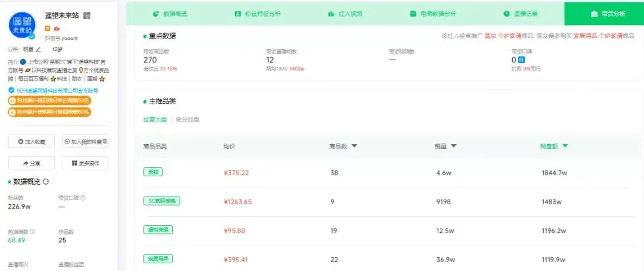Viewport: 644px width, 271px height.
Task: Click the shop icon in the 电商数据分析 tab
Action: pyautogui.click(x=413, y=14)
